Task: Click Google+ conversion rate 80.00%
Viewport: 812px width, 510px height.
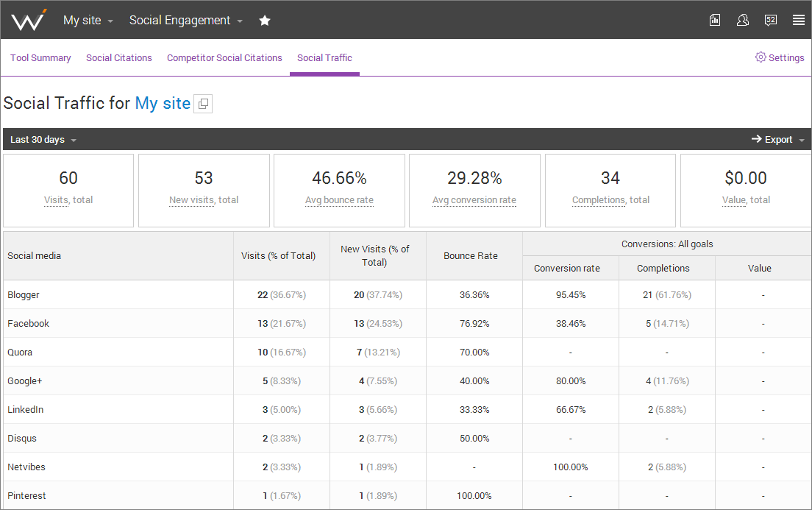Action: point(571,381)
